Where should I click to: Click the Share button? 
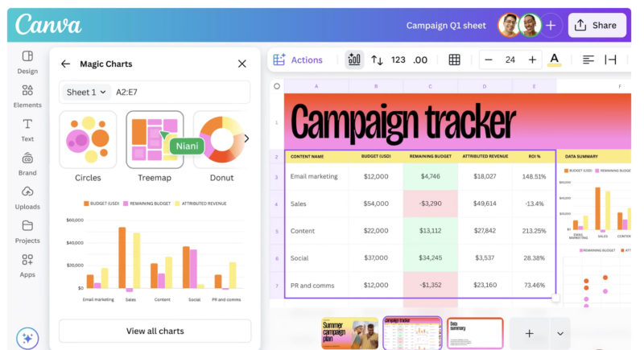point(597,25)
